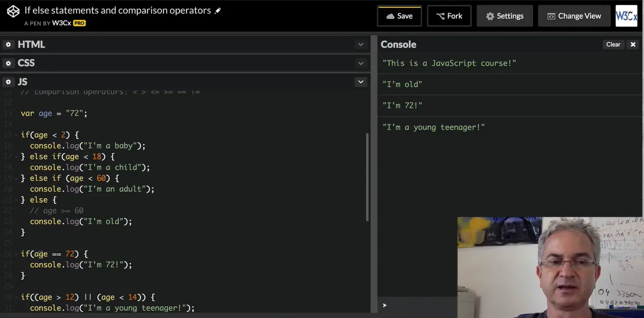
Task: Click the Console panel title
Action: (x=398, y=45)
